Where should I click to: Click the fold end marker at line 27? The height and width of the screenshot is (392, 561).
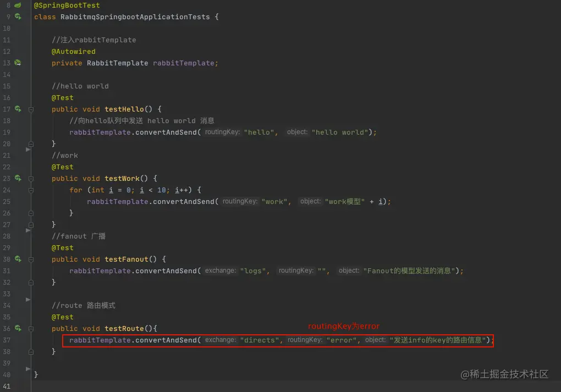tap(31, 225)
